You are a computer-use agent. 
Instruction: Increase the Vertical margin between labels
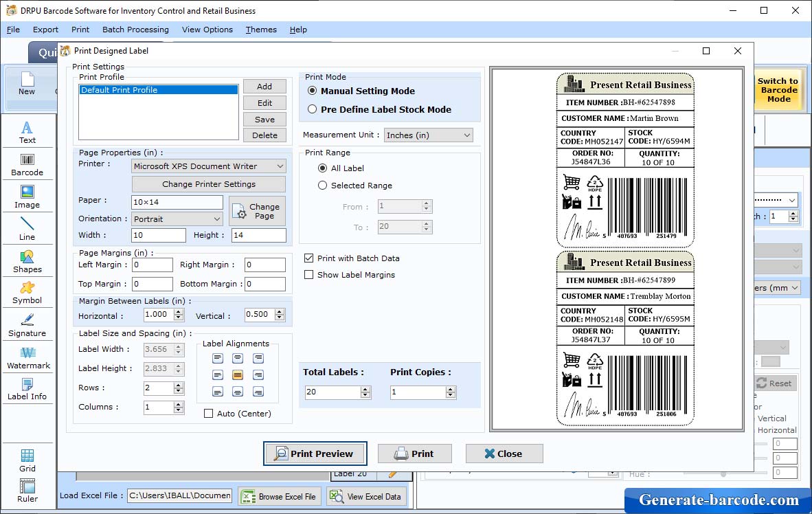click(x=280, y=311)
